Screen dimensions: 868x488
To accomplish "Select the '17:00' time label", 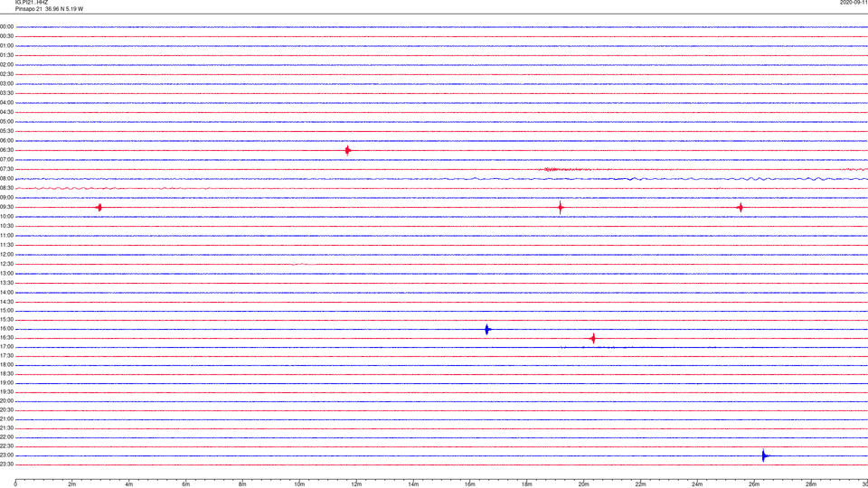I will 7,347.
